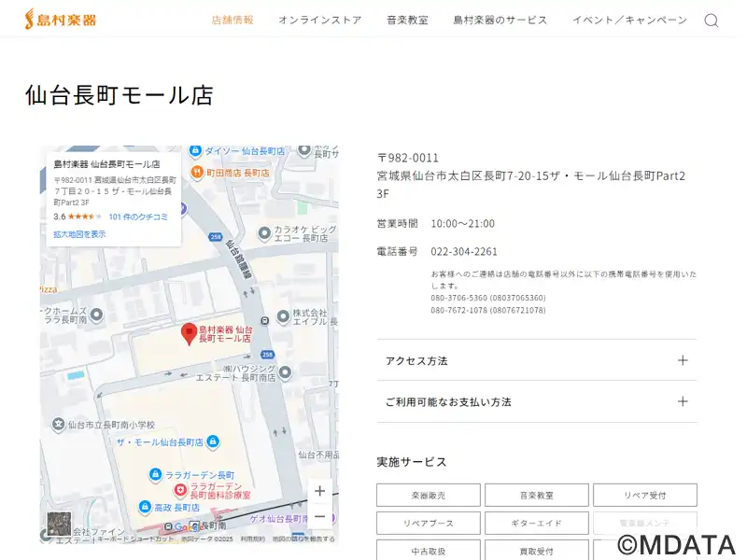
Task: Open the 音楽教室 menu
Action: point(407,20)
